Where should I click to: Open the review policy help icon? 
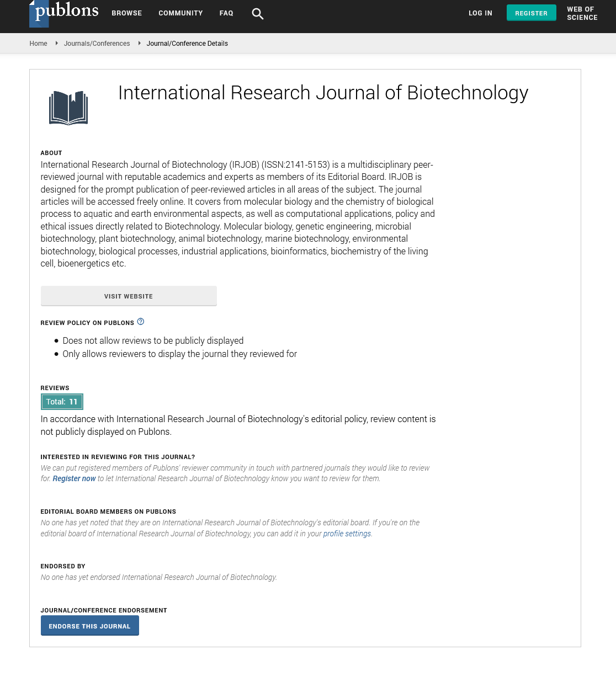141,322
